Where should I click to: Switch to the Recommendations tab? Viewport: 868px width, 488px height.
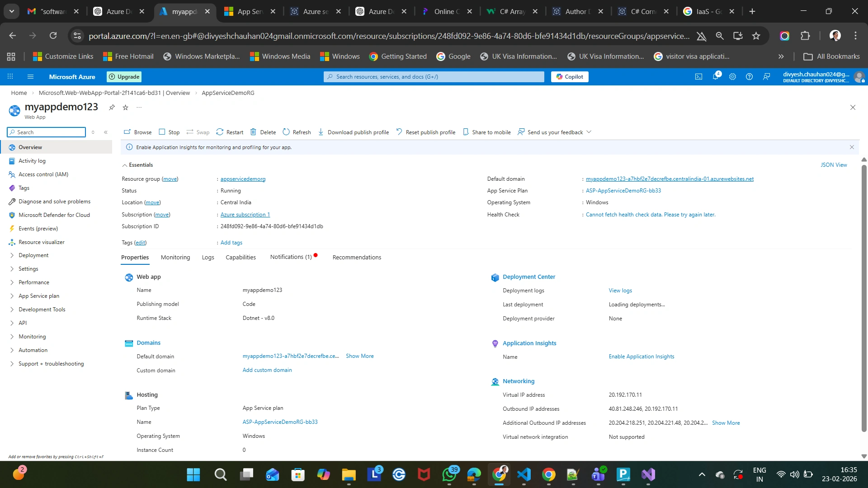coord(357,258)
